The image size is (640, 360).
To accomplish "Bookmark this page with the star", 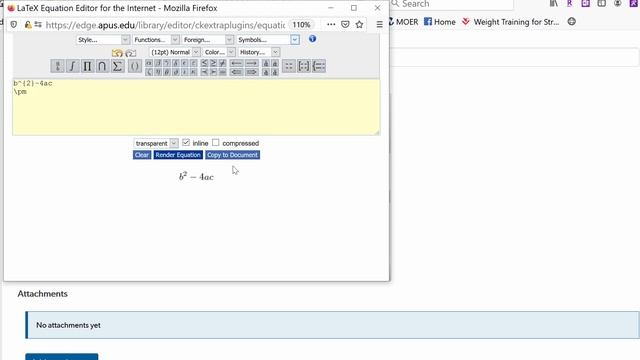I will coord(359,24).
